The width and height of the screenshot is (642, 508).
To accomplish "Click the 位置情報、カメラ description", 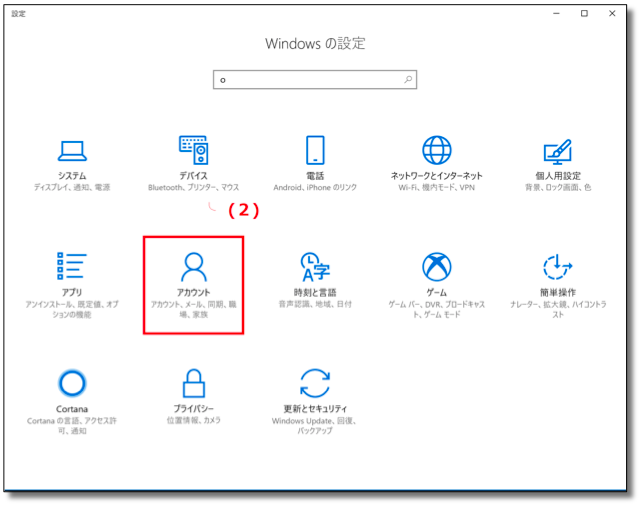I will (193, 420).
